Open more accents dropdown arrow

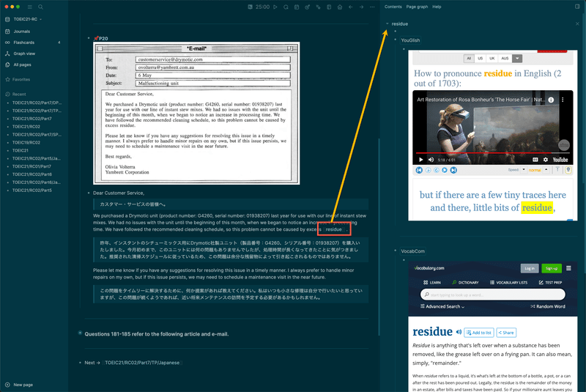pos(517,59)
